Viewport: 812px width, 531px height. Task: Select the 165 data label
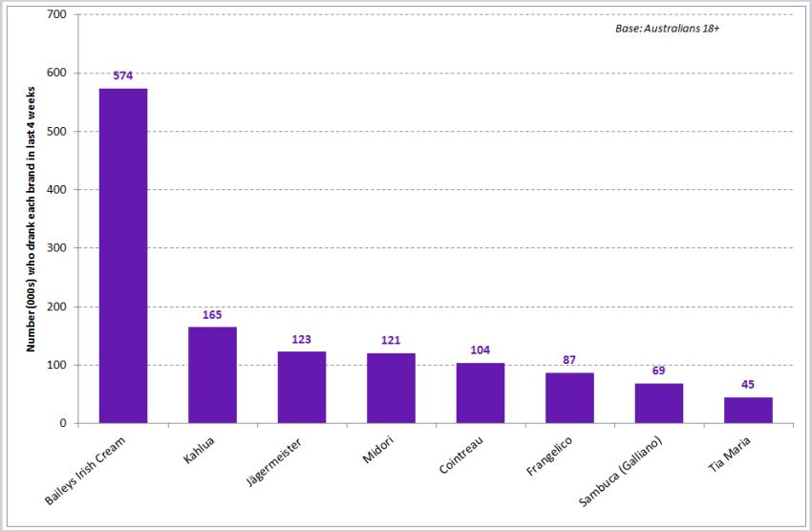coord(212,314)
